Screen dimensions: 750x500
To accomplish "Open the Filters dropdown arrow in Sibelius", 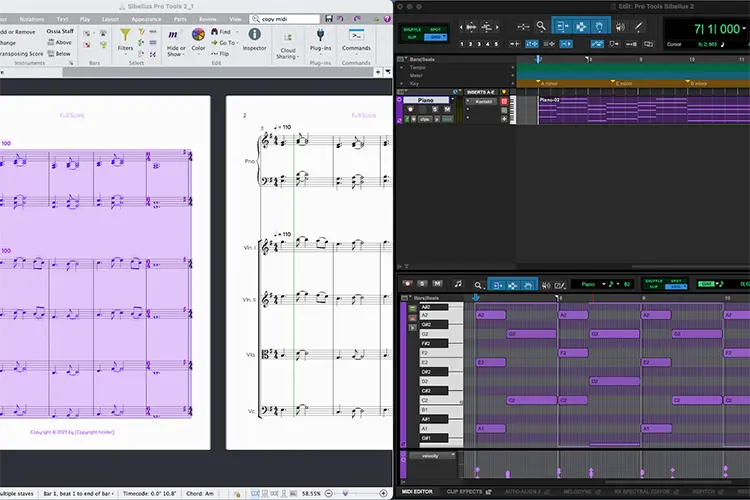I will click(125, 54).
